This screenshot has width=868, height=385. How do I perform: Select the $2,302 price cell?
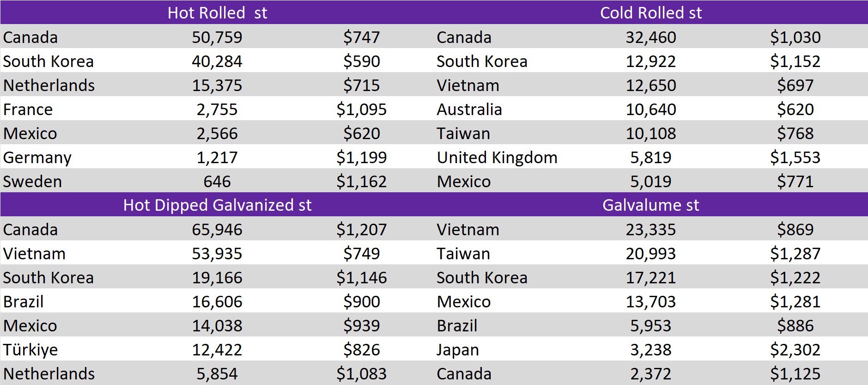(795, 350)
